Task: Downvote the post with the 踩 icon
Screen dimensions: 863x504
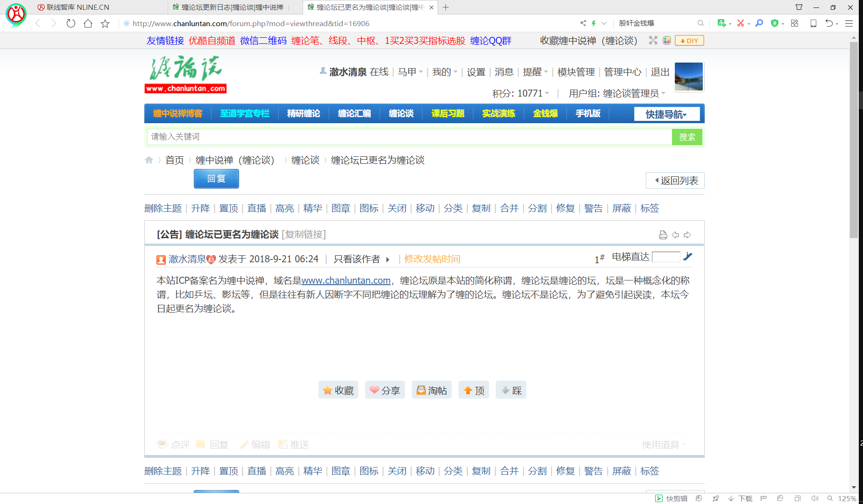Action: coord(510,390)
